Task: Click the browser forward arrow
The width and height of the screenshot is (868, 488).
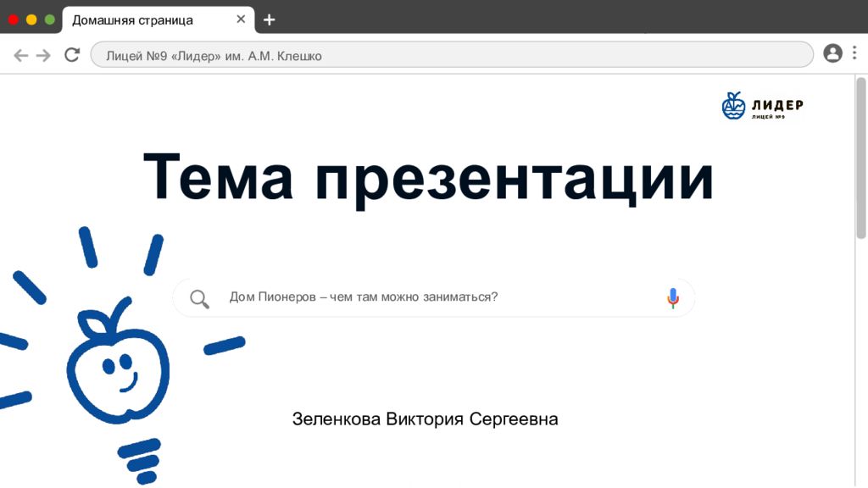Action: point(43,55)
